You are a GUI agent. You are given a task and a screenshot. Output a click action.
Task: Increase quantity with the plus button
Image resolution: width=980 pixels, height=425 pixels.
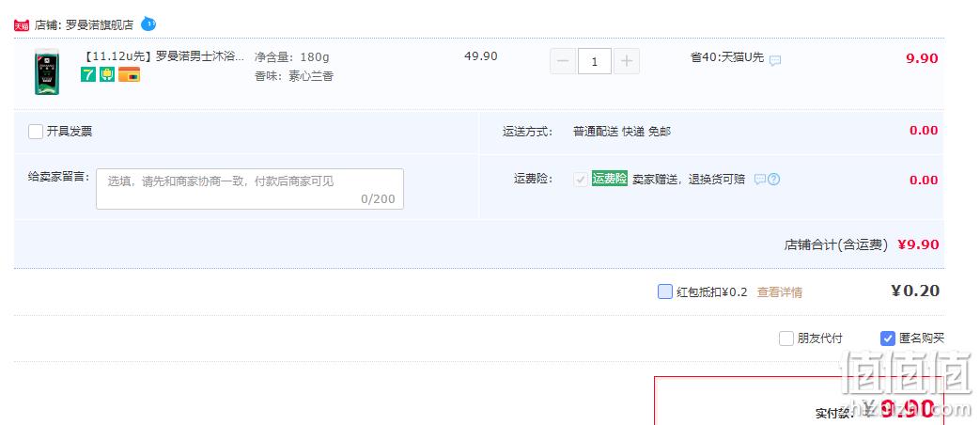coord(627,61)
